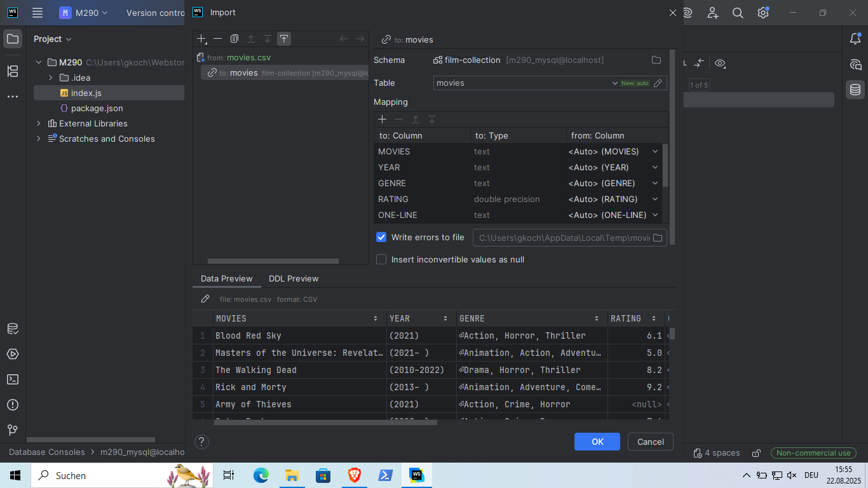Open the M290 project selector dropdown

point(84,13)
